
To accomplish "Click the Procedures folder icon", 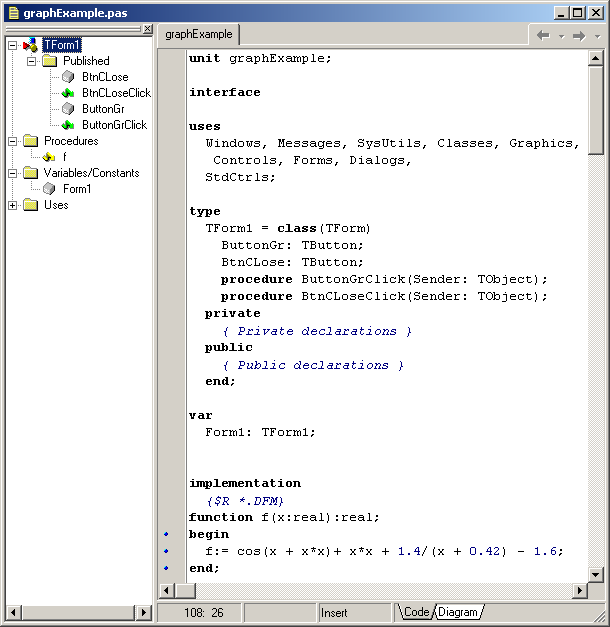I will (x=31, y=141).
